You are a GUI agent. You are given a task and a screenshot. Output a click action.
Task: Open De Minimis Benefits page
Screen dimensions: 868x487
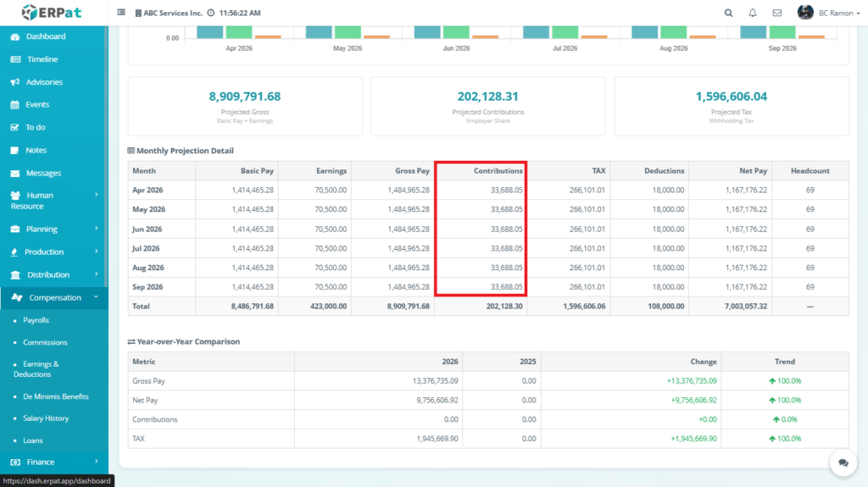point(55,396)
